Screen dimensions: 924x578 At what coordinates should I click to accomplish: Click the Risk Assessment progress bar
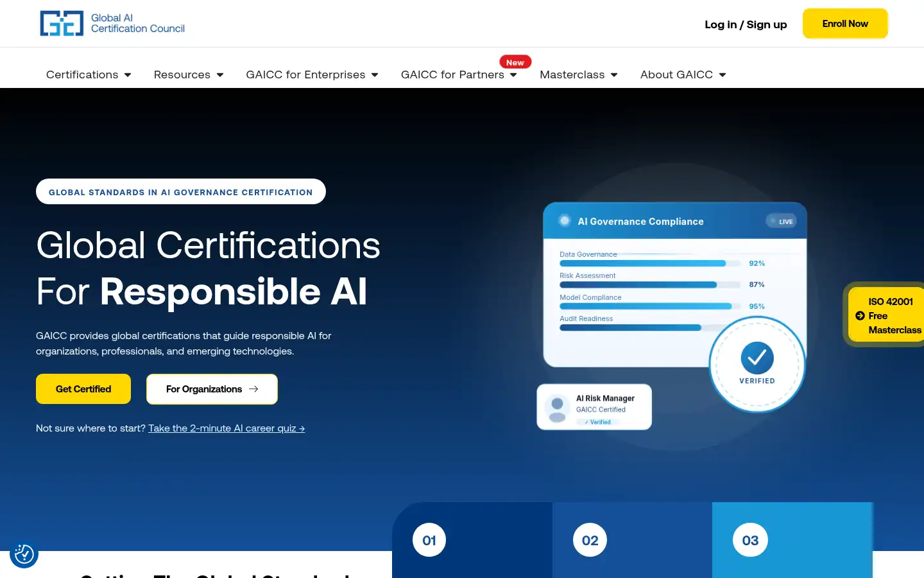point(649,285)
